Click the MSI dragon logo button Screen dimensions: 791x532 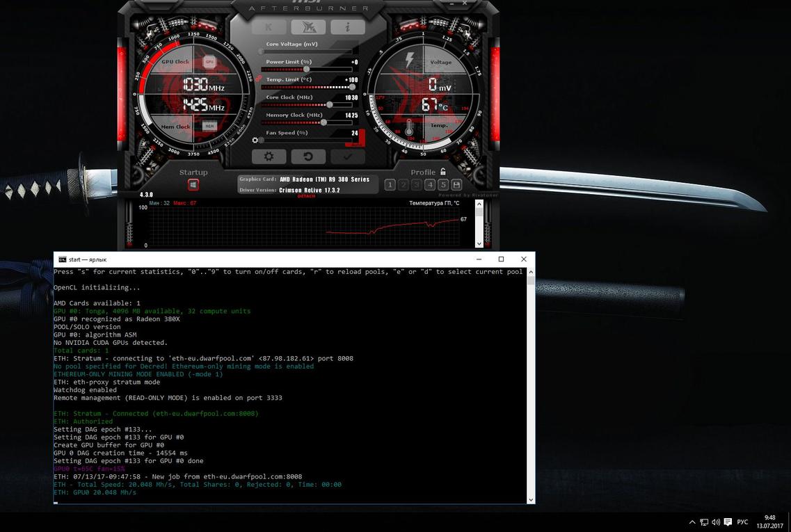point(308,27)
